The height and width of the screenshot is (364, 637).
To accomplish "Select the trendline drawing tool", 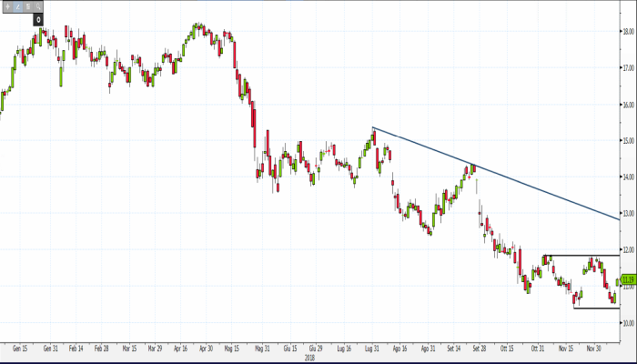I will pos(17,6).
